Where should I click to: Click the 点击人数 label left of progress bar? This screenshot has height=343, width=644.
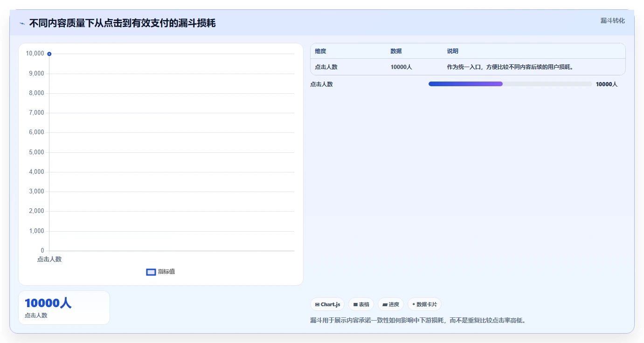point(321,84)
